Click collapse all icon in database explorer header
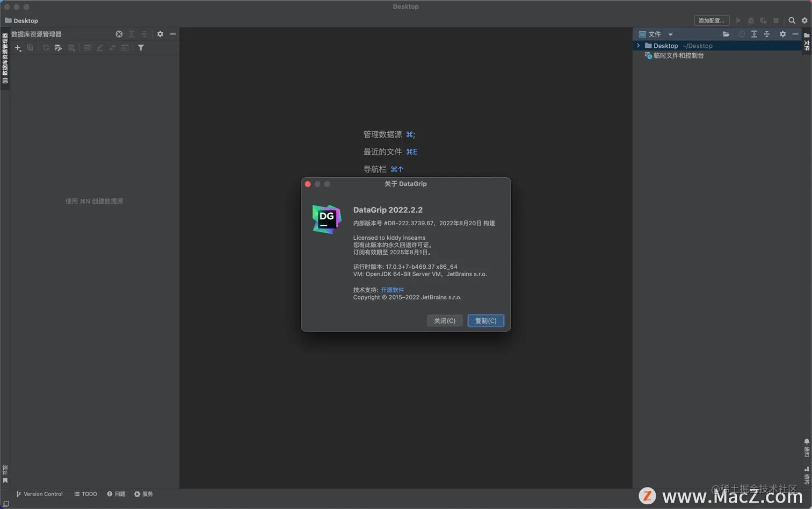Screen dimensions: 812x509 [x=144, y=34]
